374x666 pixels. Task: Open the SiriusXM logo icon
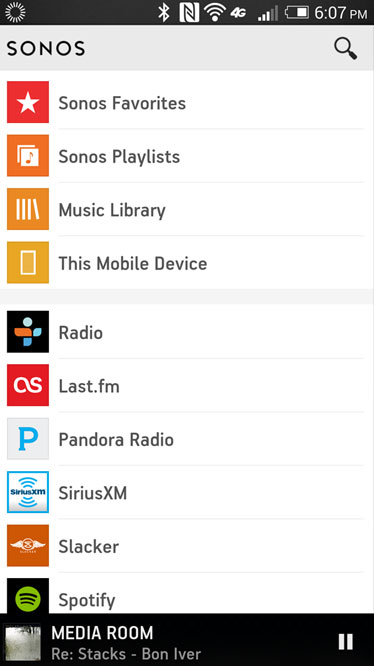pyautogui.click(x=28, y=492)
